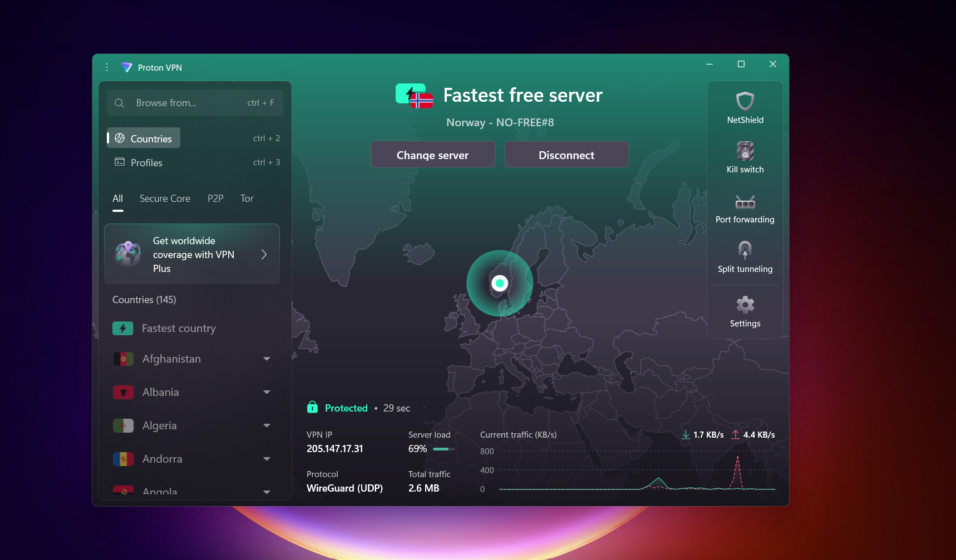Close the Proton VPN window
This screenshot has height=560, width=956.
773,64
